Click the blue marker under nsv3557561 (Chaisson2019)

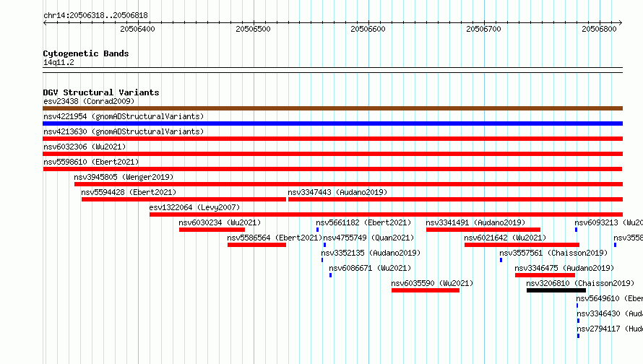tap(501, 260)
